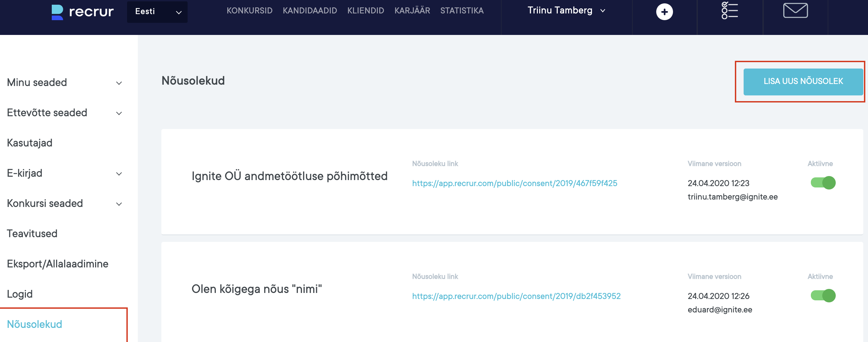Click the plus add icon in header
This screenshot has width=868, height=342.
pos(664,12)
